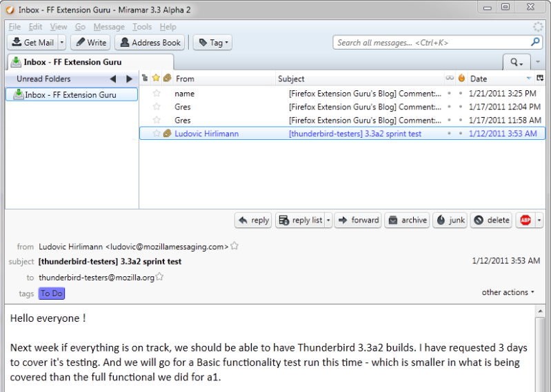Archive the open message
Viewport: 551px width, 392px height.
(x=407, y=220)
